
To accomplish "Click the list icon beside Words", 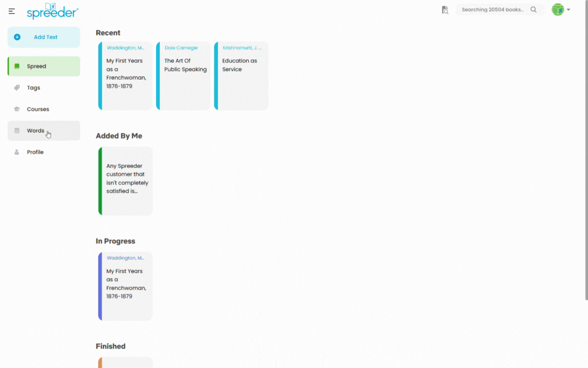I will (17, 131).
